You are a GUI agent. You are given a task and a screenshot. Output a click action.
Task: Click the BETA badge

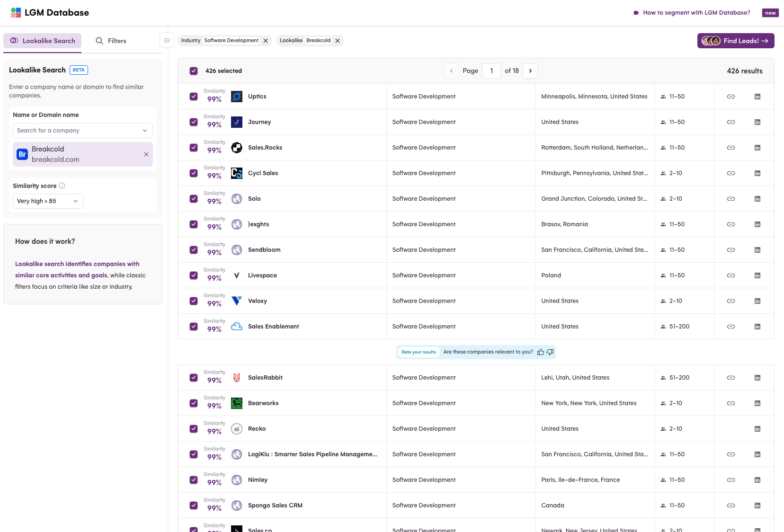pyautogui.click(x=79, y=70)
